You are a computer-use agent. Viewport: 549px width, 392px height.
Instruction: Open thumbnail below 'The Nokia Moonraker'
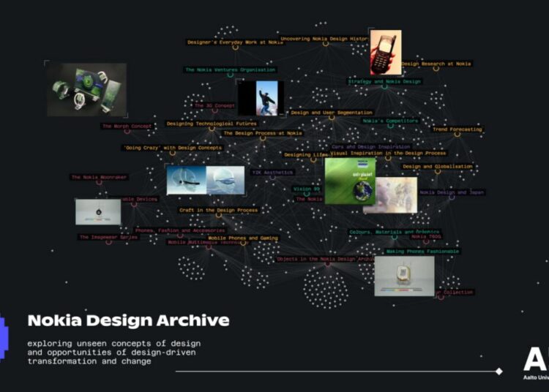click(98, 212)
